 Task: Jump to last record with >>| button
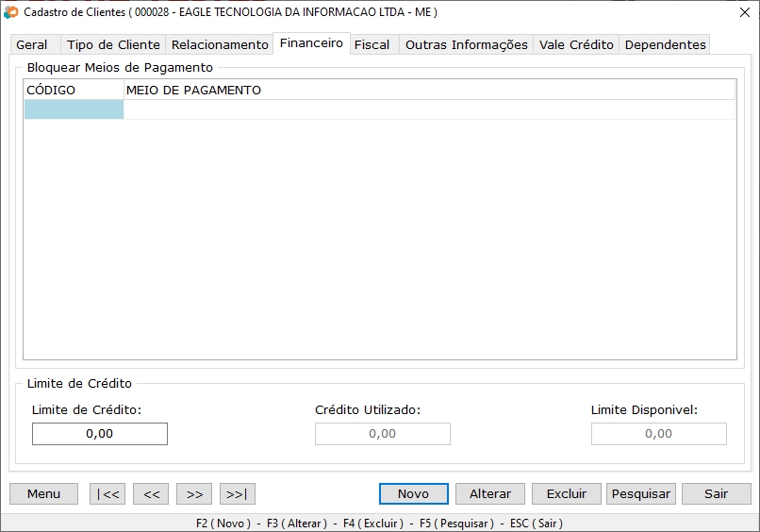pos(238,493)
